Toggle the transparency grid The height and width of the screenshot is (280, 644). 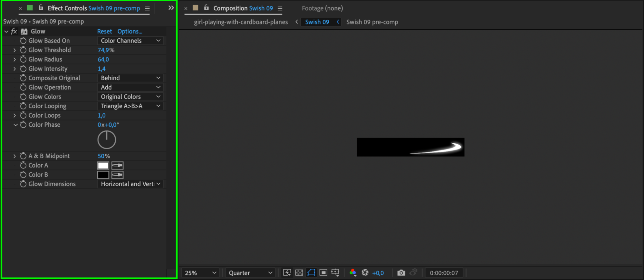click(299, 273)
